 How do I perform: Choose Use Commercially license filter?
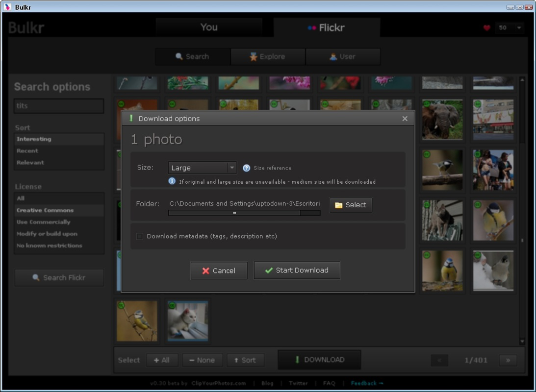[x=59, y=222]
